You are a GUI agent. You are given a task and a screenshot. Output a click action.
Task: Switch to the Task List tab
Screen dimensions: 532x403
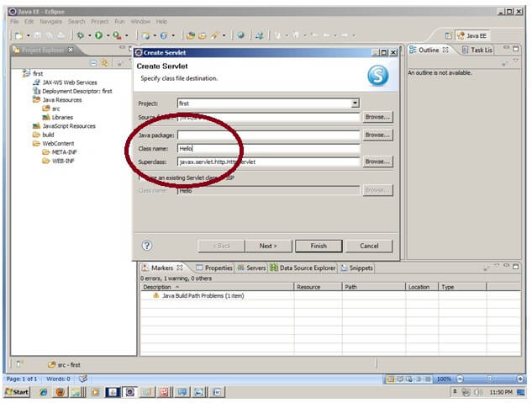pyautogui.click(x=477, y=50)
